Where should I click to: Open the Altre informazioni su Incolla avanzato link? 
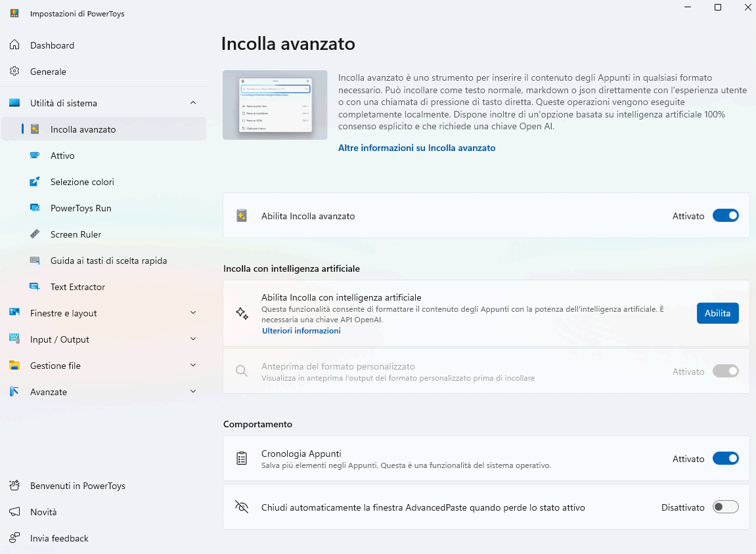coord(416,148)
